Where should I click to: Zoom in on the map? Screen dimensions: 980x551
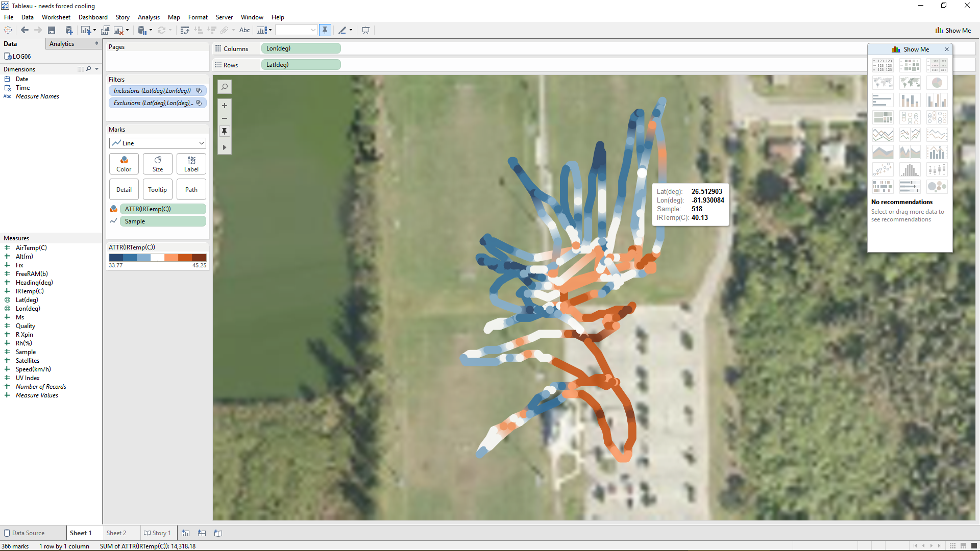(225, 106)
